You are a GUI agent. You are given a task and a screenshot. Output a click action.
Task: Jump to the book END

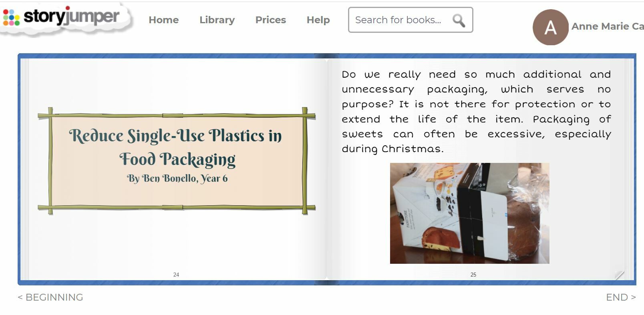[x=621, y=297]
